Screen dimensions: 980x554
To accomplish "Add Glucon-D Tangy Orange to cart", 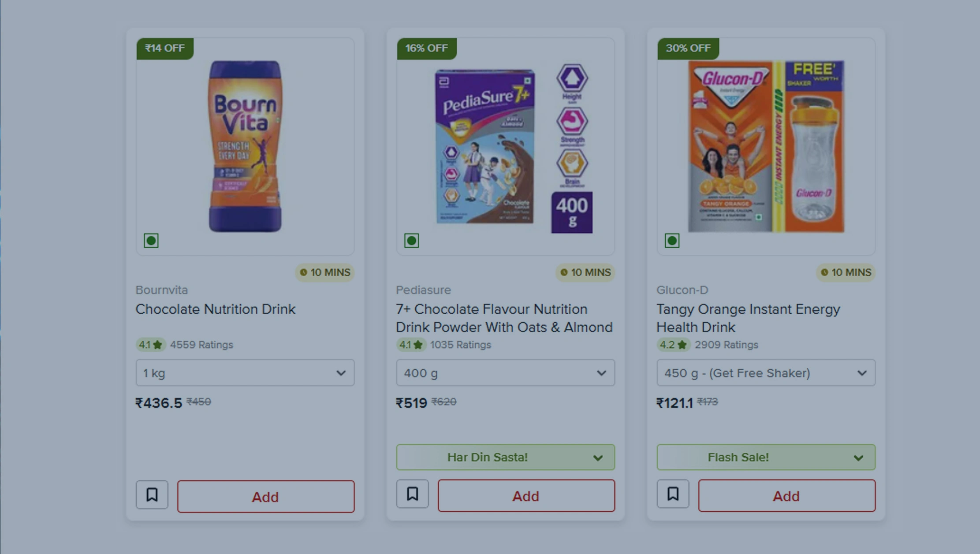I will coord(786,496).
